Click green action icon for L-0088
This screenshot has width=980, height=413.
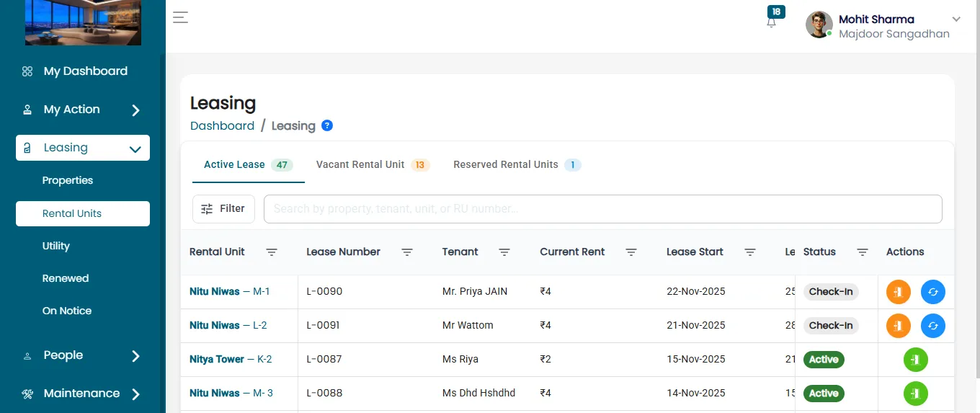[916, 393]
